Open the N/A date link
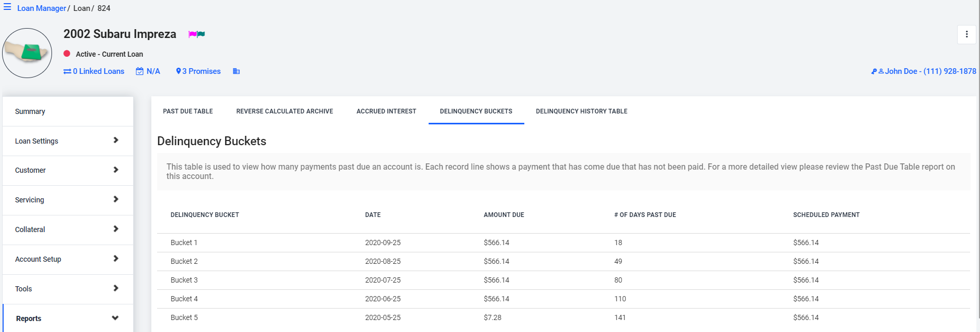Image resolution: width=980 pixels, height=332 pixels. click(x=153, y=71)
